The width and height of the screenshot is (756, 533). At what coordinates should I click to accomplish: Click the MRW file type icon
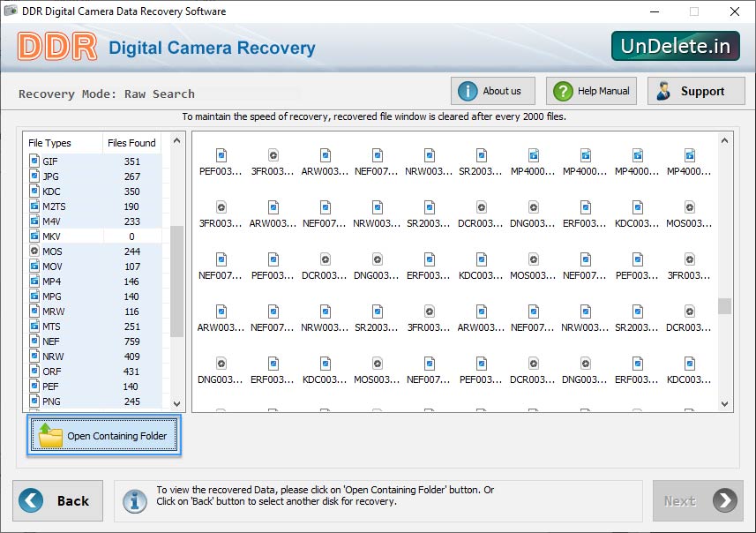[34, 311]
